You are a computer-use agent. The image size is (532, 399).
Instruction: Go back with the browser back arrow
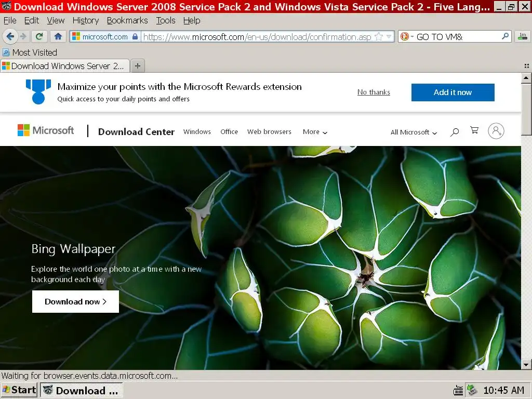(x=10, y=36)
